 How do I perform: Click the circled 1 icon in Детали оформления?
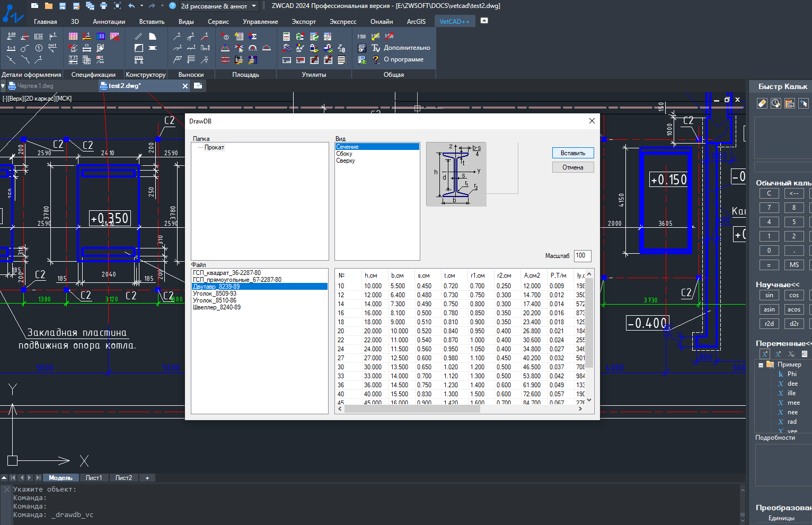(39, 48)
